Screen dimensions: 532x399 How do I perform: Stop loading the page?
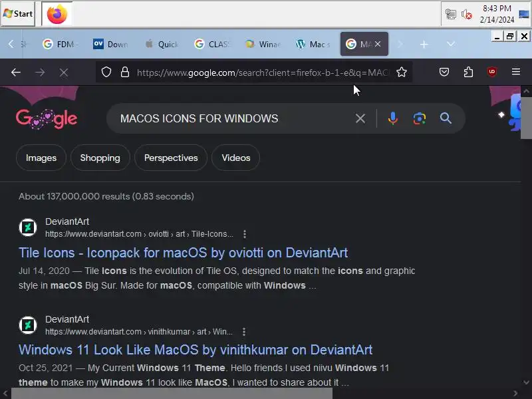[64, 72]
